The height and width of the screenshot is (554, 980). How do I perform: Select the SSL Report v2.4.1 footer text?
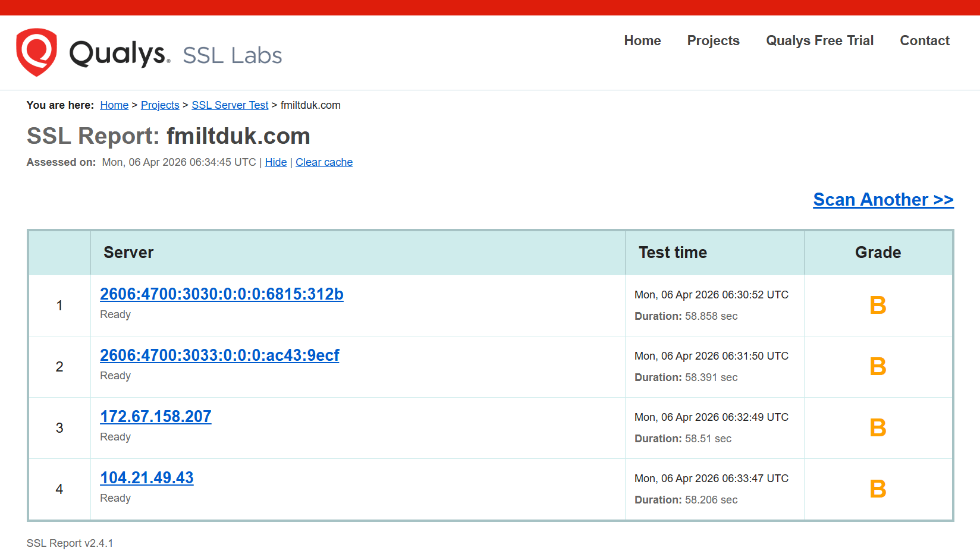coord(70,543)
